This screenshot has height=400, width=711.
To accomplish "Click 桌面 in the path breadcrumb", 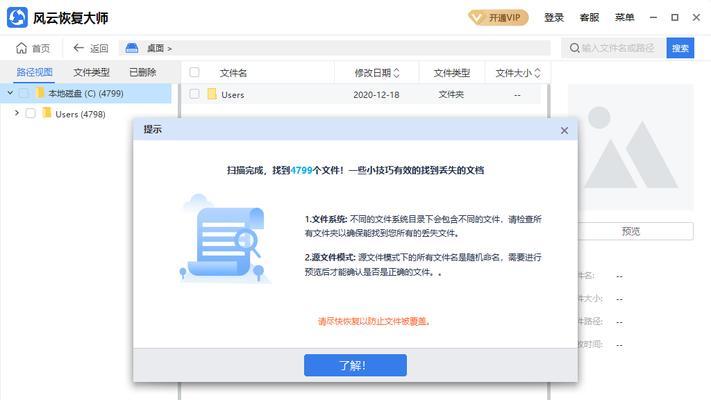I will click(x=155, y=48).
